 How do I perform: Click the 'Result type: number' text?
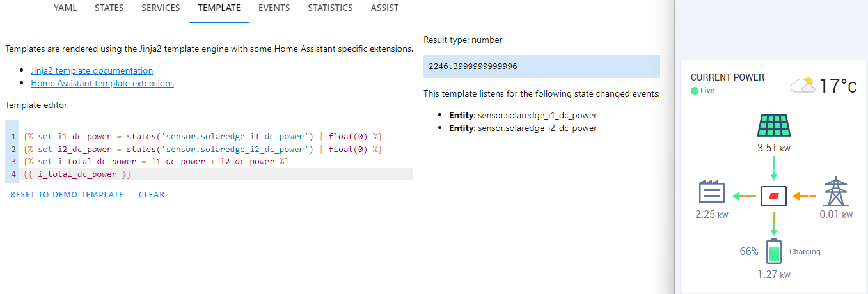[463, 40]
